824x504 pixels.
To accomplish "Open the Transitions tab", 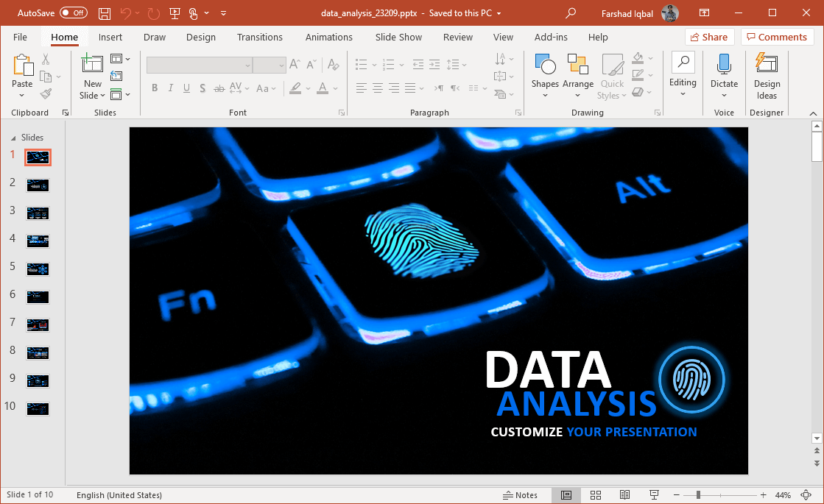I will click(x=259, y=37).
